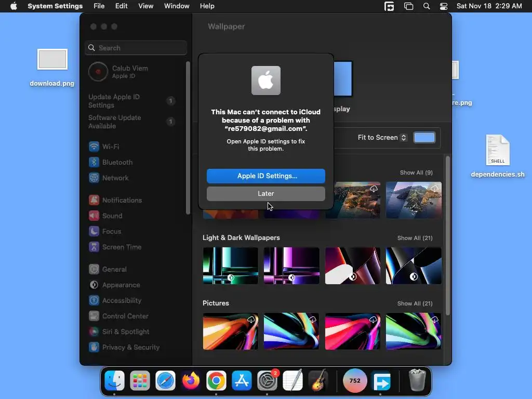The width and height of the screenshot is (532, 399).
Task: Click the Stage Manager windows icon in menu bar
Action: coord(408,6)
